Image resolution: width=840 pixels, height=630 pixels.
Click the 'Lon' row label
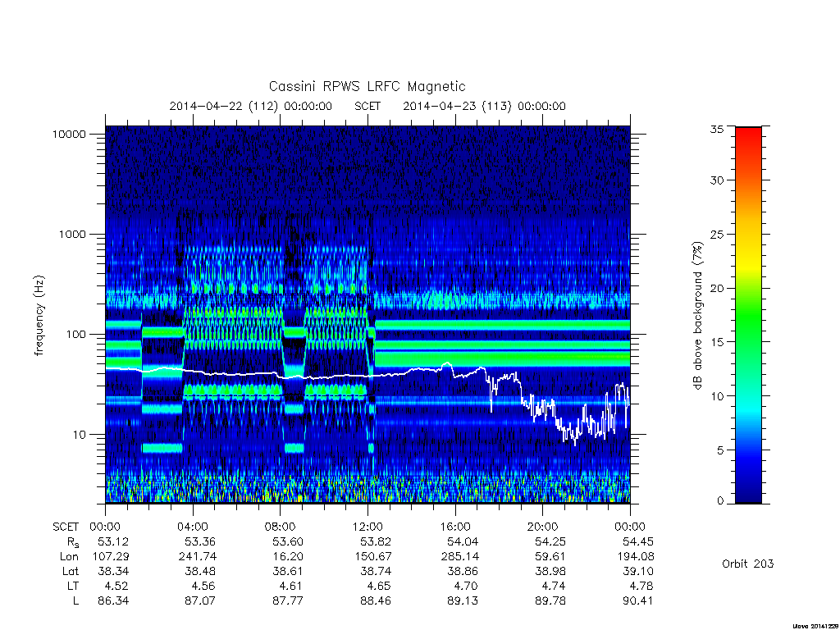tap(69, 557)
